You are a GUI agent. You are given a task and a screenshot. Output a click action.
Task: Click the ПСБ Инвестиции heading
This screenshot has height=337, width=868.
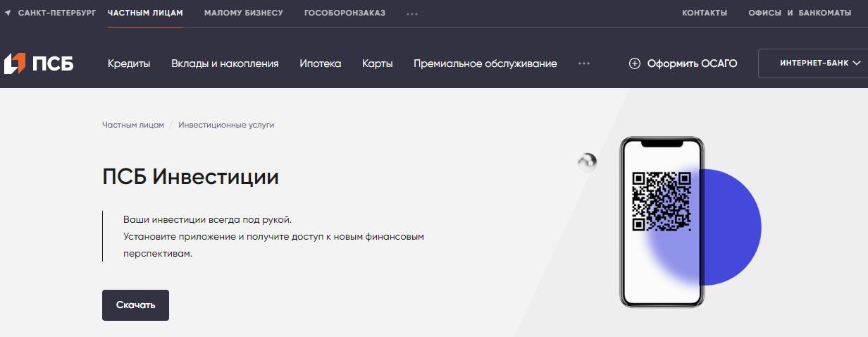(x=190, y=176)
